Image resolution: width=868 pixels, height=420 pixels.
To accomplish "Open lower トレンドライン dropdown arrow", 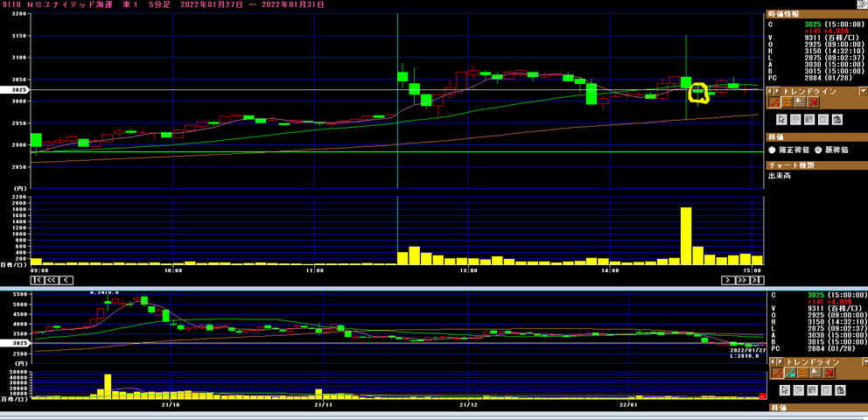I will (864, 362).
